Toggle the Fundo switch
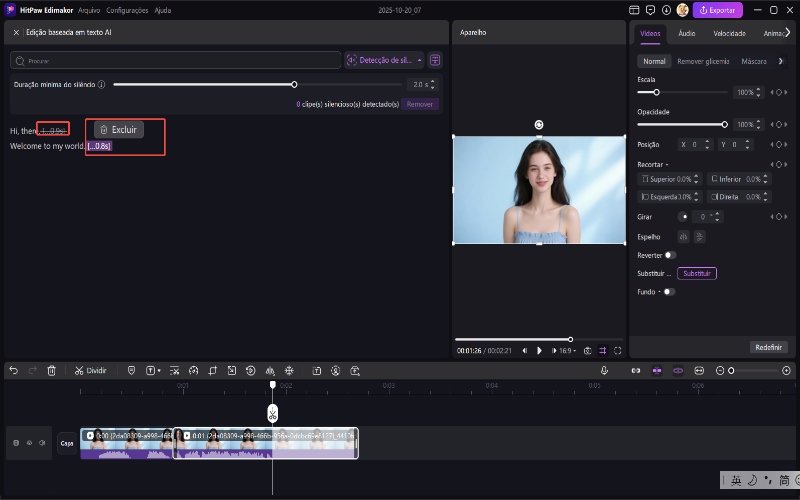 pos(669,292)
